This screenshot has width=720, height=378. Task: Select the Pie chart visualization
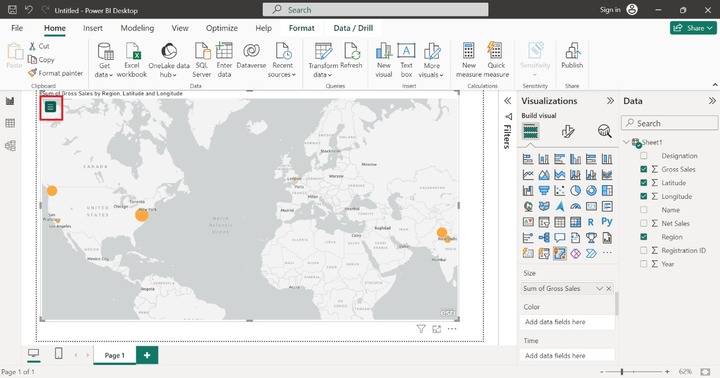coord(575,190)
